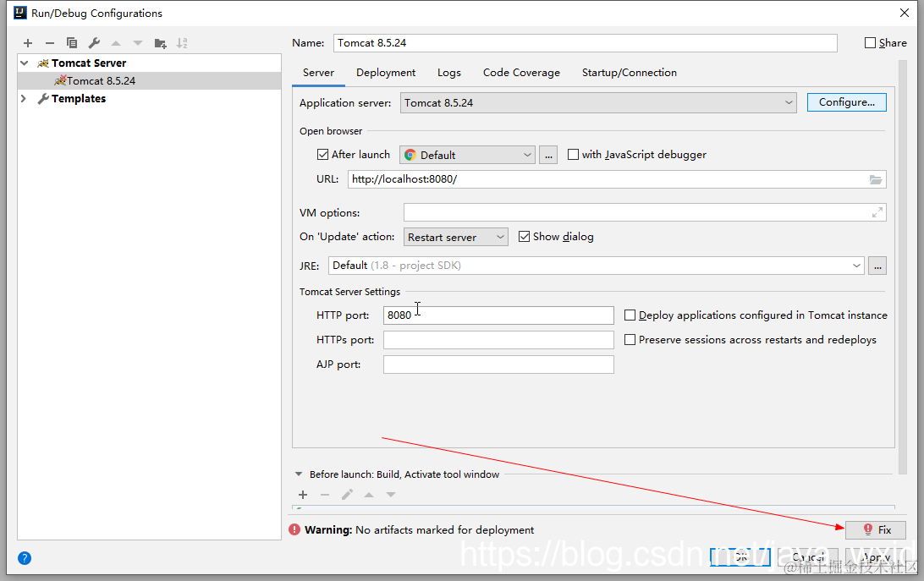Click the Configure... button
Viewport: 924px width, 581px height.
[x=847, y=102]
